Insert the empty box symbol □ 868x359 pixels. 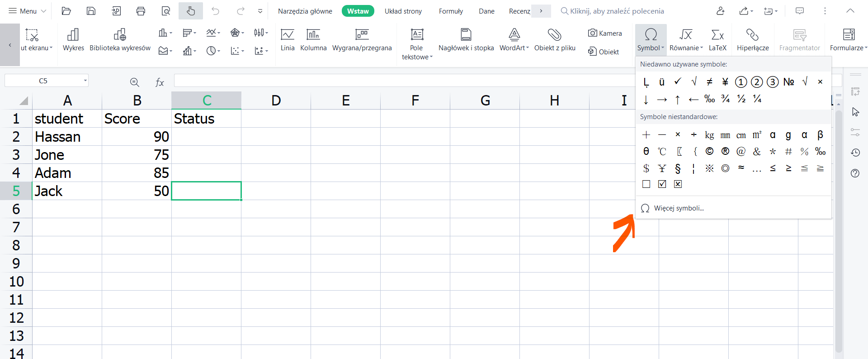click(x=646, y=184)
